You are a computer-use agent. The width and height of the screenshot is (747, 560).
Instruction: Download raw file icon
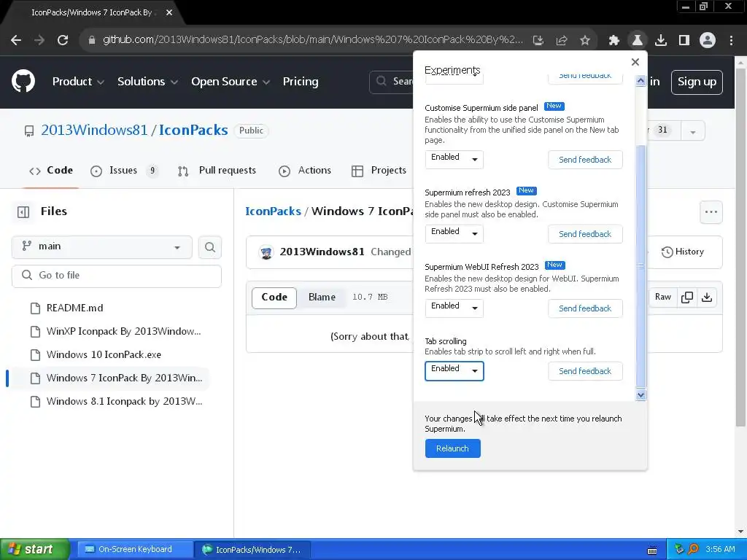(707, 297)
